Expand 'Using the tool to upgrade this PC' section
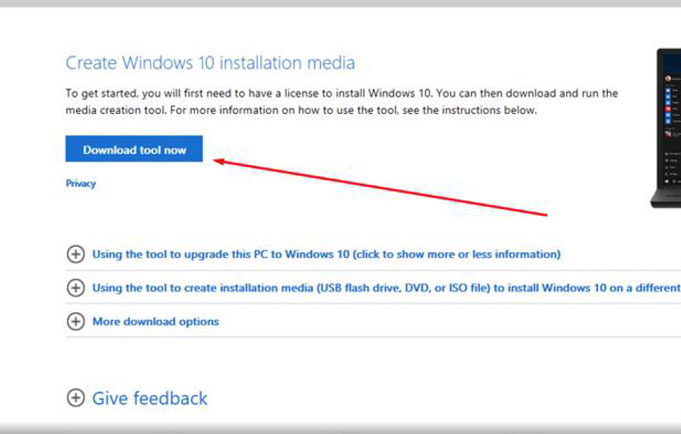The width and height of the screenshot is (681, 434). [325, 254]
